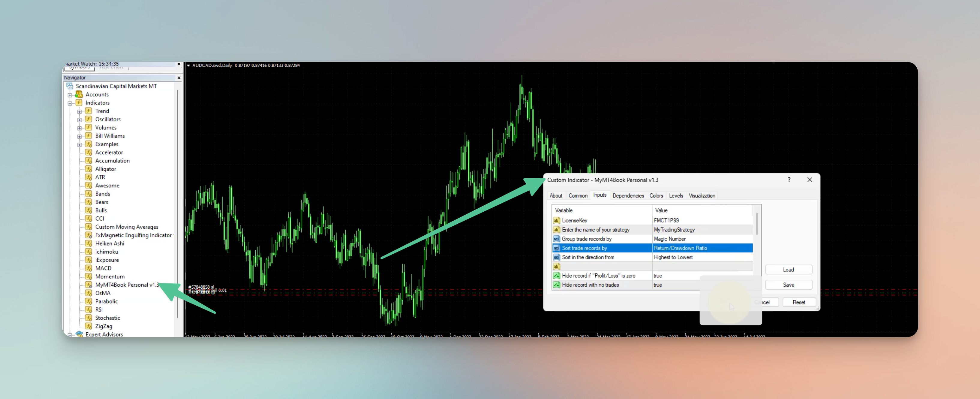Click the string icon on the blank variable row

tap(556, 267)
